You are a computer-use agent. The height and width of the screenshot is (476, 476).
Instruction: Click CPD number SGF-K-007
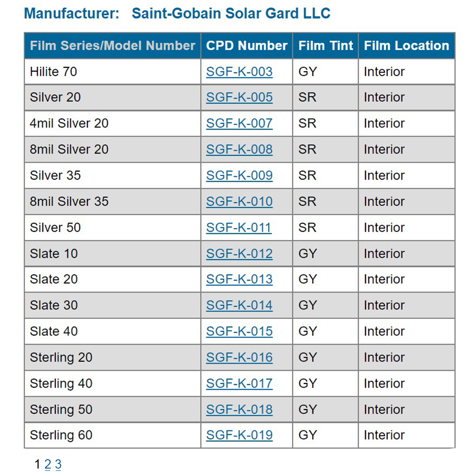(x=239, y=124)
